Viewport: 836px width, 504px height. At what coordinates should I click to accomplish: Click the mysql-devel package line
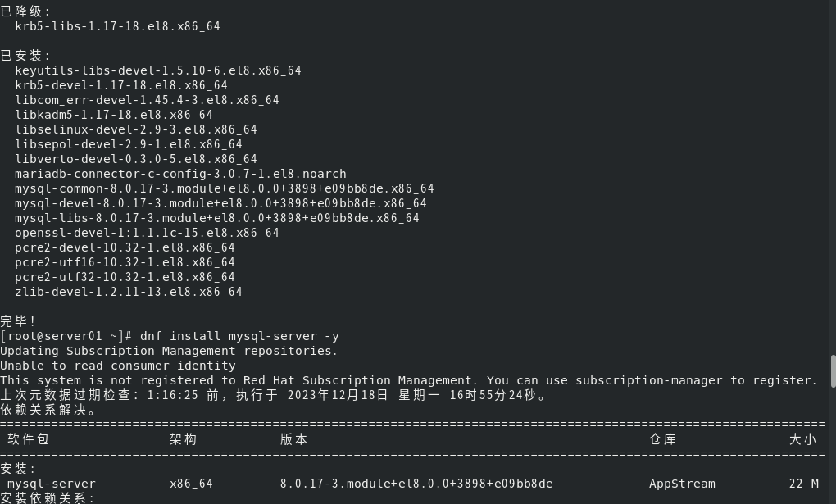pyautogui.click(x=220, y=203)
